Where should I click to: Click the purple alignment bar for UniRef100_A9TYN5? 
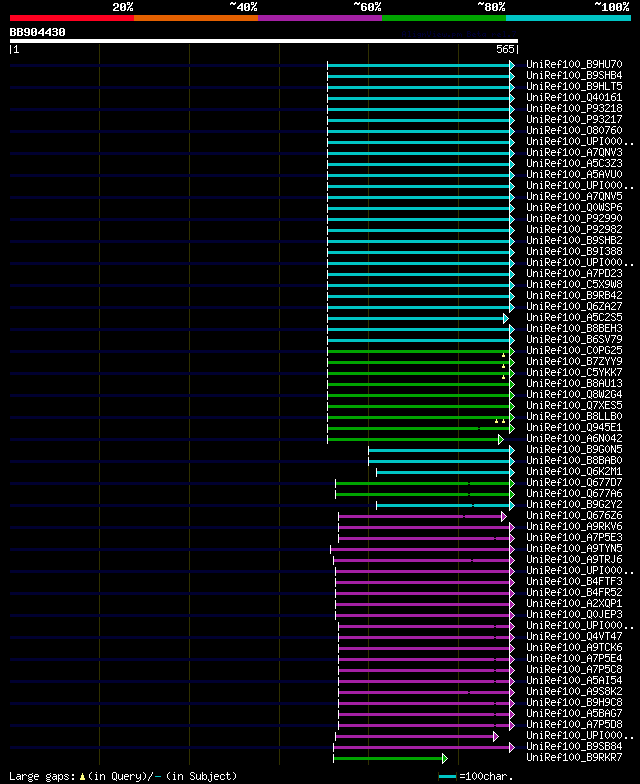click(422, 550)
